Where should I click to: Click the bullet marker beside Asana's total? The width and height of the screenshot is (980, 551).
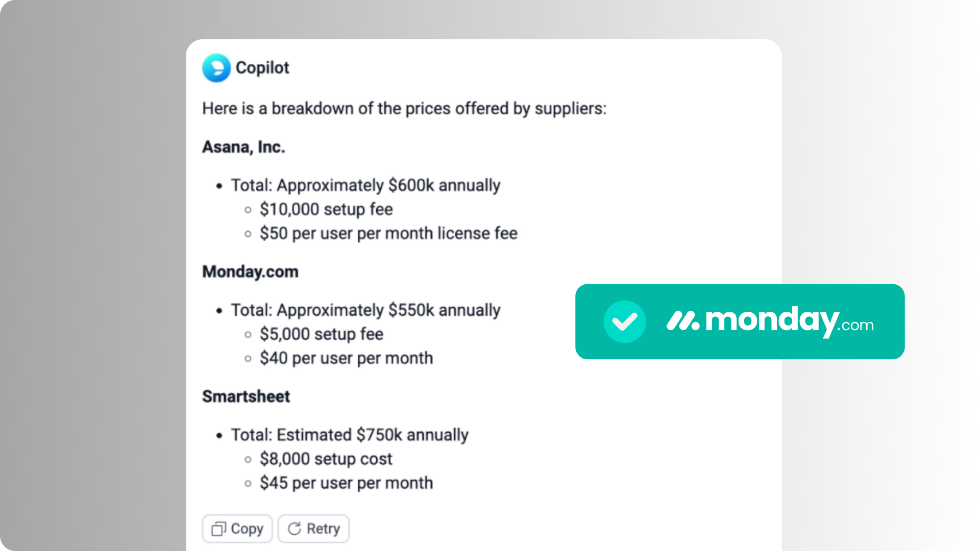point(219,186)
